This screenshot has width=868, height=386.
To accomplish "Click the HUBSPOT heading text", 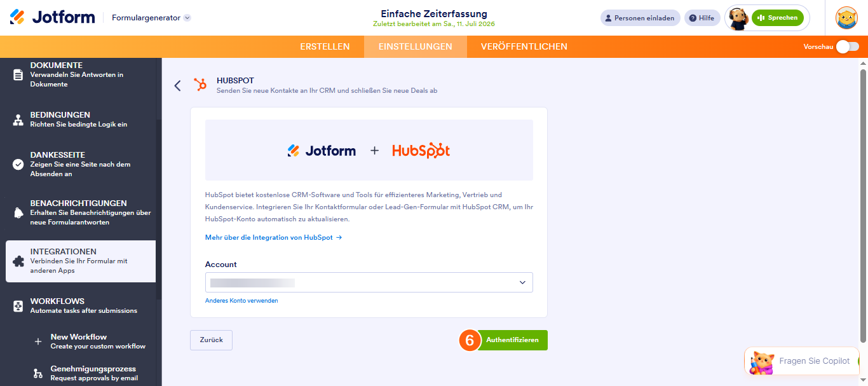I will click(x=235, y=80).
